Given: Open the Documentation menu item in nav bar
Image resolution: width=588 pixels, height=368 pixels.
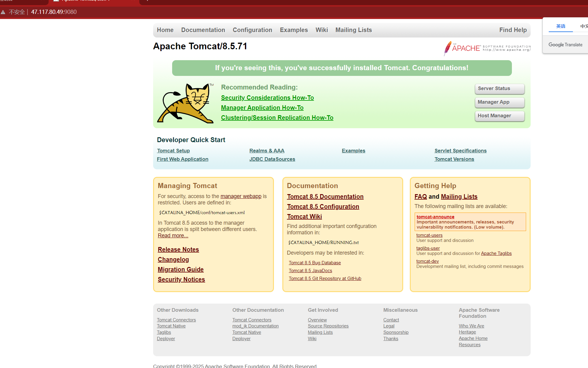Looking at the screenshot, I should click(x=203, y=30).
